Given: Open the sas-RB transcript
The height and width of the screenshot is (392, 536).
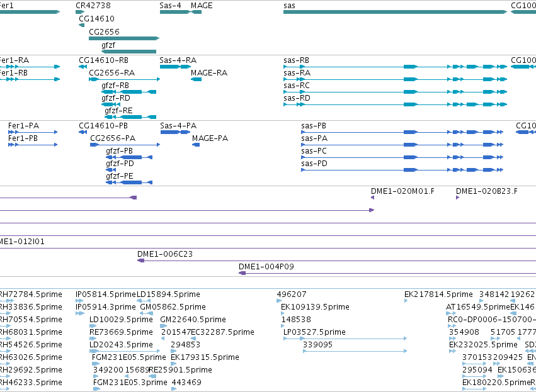Looking at the screenshot, I should point(395,67).
